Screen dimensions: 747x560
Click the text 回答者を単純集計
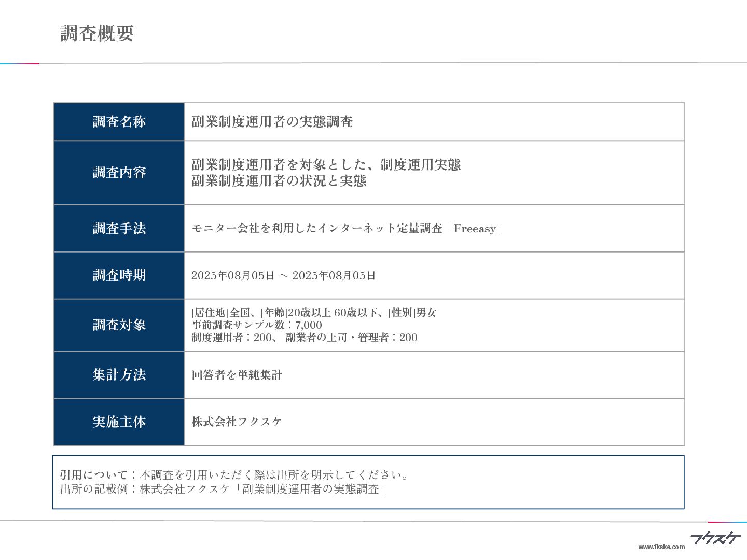[x=237, y=375]
